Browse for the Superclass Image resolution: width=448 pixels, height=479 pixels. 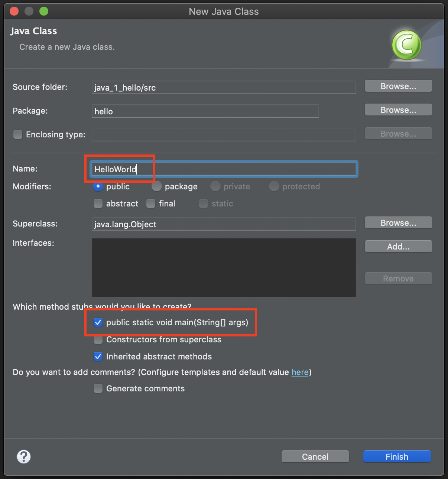[398, 223]
